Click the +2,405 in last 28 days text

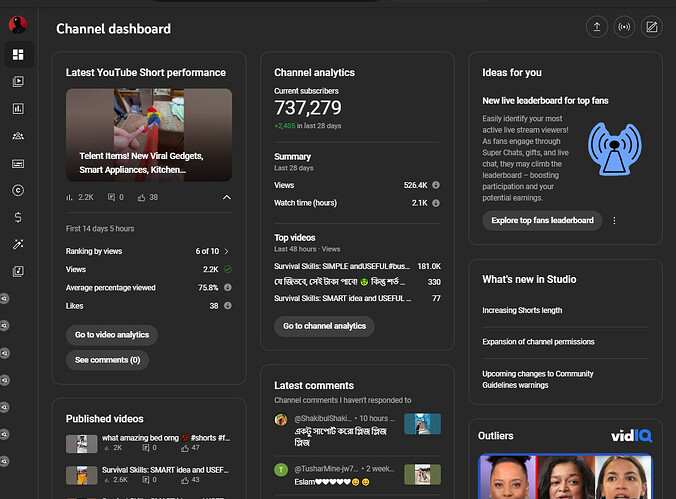click(x=307, y=126)
